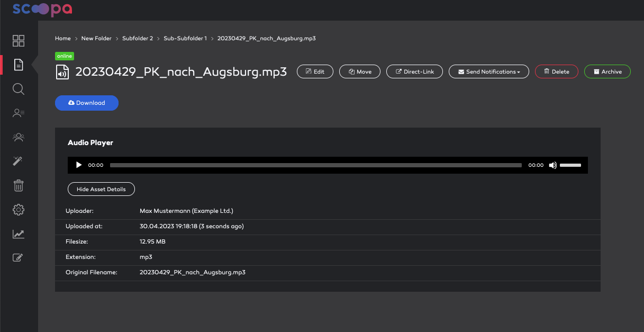This screenshot has height=332, width=644.
Task: Open the single user list icon in sidebar
Action: [x=19, y=113]
